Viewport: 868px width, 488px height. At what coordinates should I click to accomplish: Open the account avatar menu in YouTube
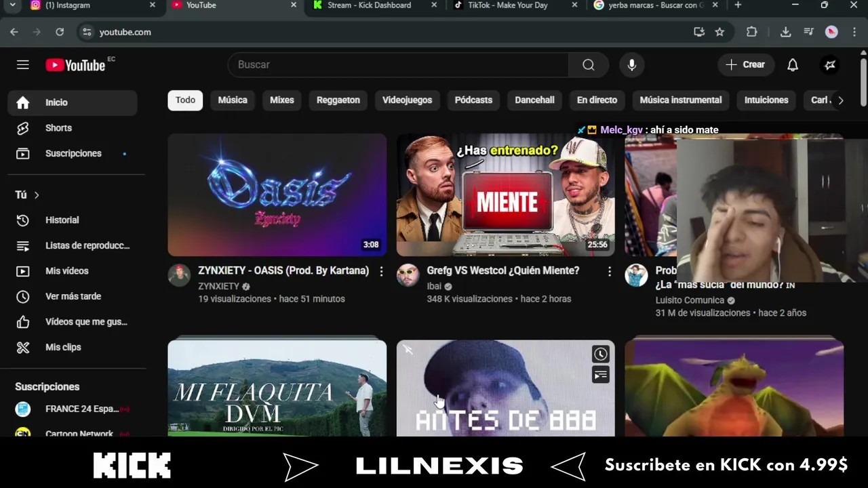830,64
